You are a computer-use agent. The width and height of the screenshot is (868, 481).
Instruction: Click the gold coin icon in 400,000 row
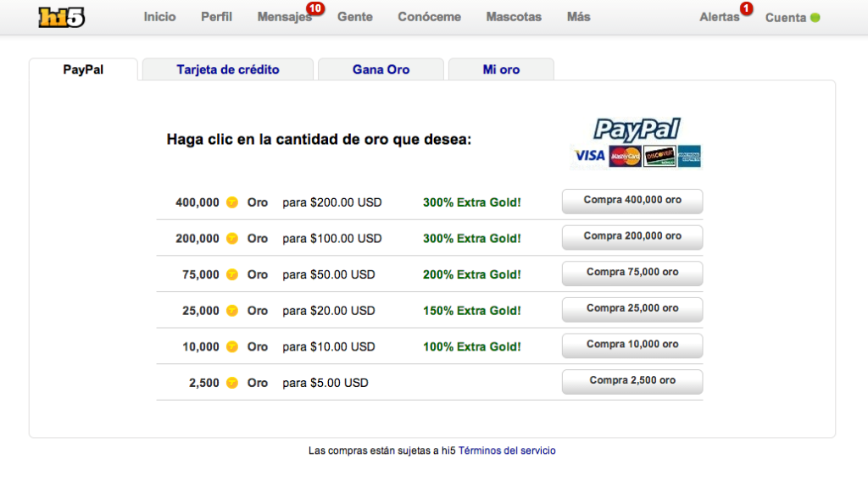[x=232, y=202]
